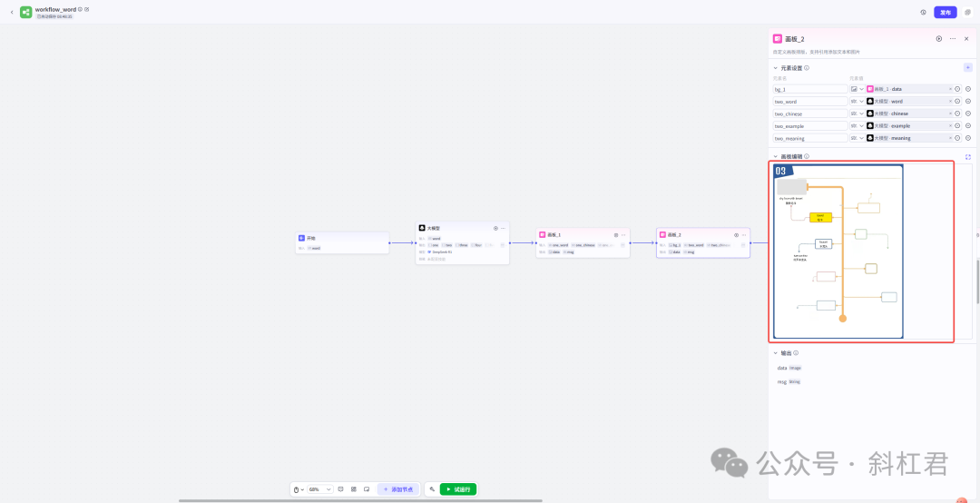Viewport: 980px width, 503px height.
Task: Click the 添加节点 add node button
Action: coord(398,489)
